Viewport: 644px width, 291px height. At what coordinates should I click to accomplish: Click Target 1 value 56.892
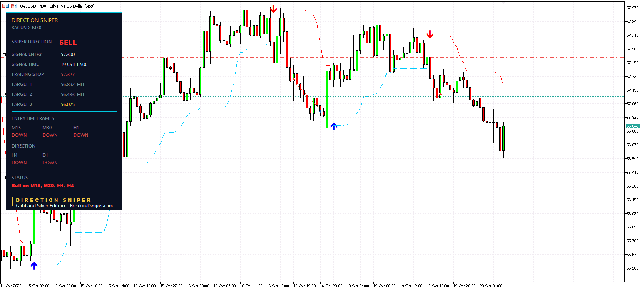pos(68,85)
